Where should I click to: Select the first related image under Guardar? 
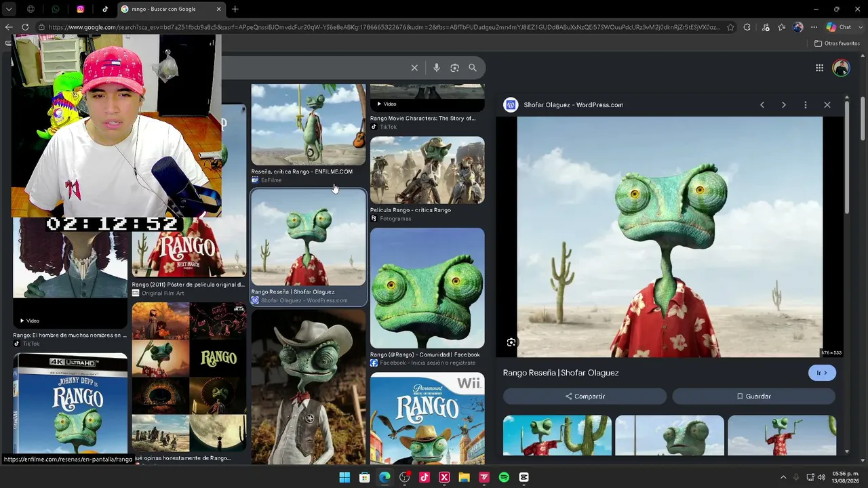[557, 435]
